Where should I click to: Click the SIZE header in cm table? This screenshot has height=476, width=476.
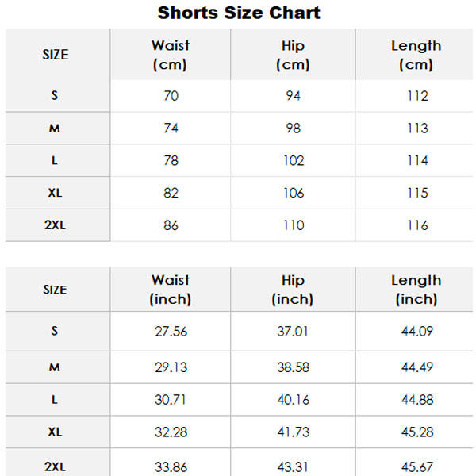[x=56, y=55]
